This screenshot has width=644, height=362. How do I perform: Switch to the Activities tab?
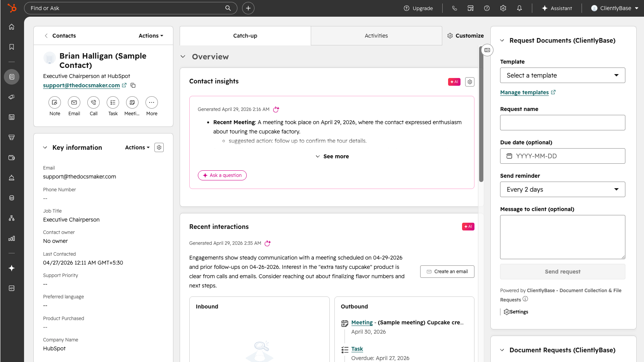pyautogui.click(x=376, y=36)
